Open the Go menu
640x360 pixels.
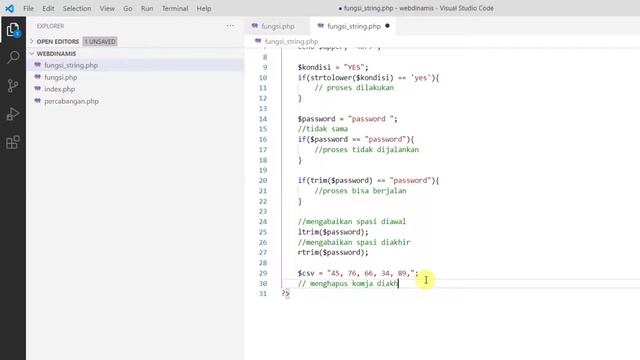tap(128, 8)
